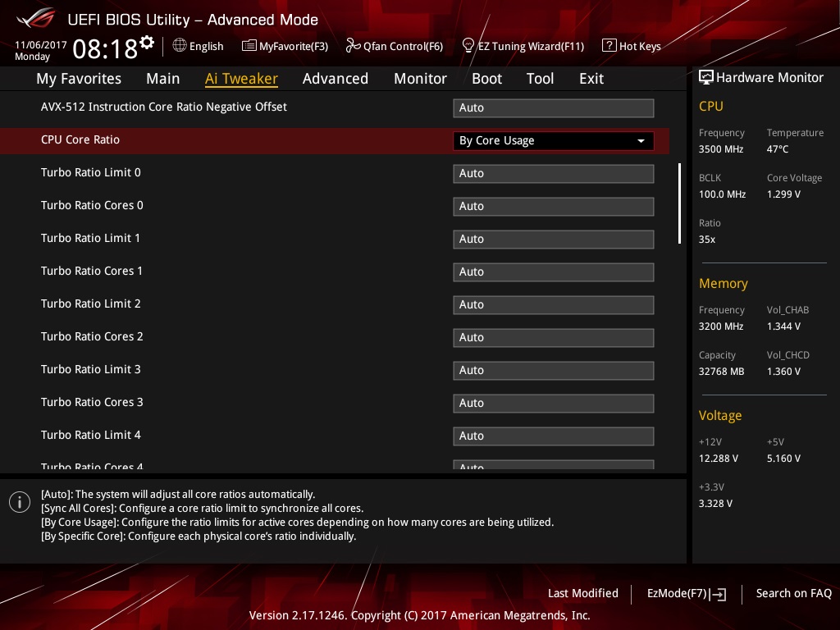This screenshot has height=630, width=840.
Task: Open the Monitor tab
Action: tap(420, 79)
